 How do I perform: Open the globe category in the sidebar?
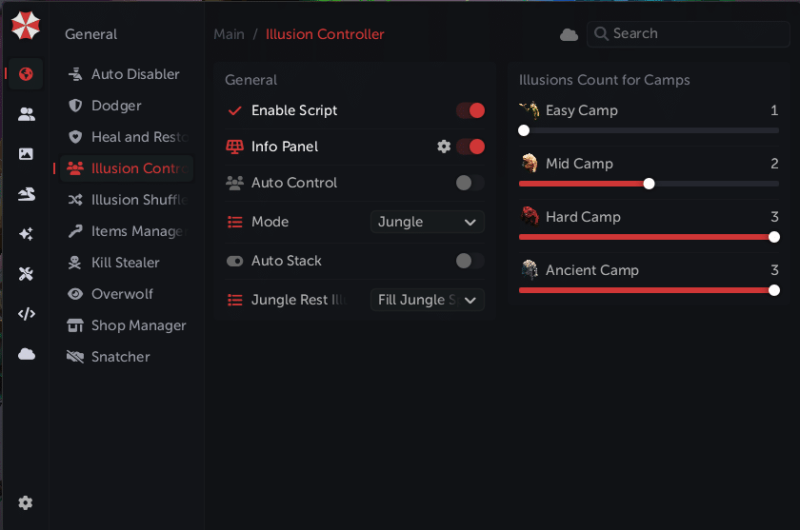[x=26, y=74]
